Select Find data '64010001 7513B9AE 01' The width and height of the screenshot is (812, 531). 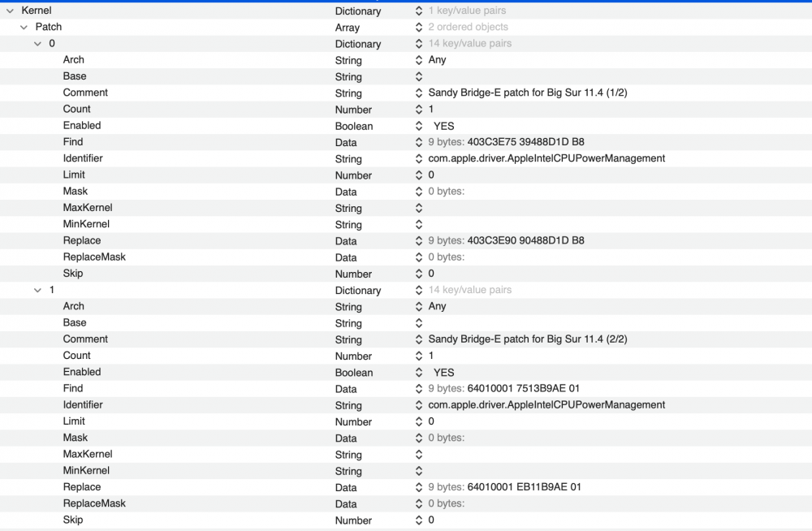tap(524, 389)
